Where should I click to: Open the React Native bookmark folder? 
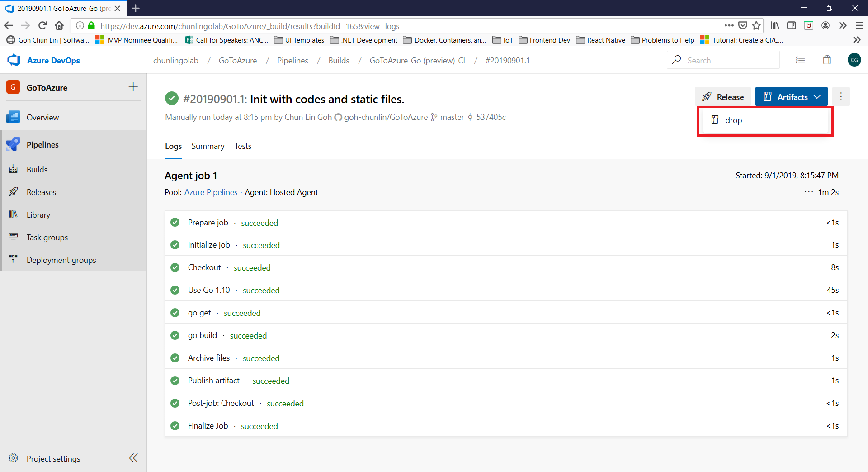[600, 40]
